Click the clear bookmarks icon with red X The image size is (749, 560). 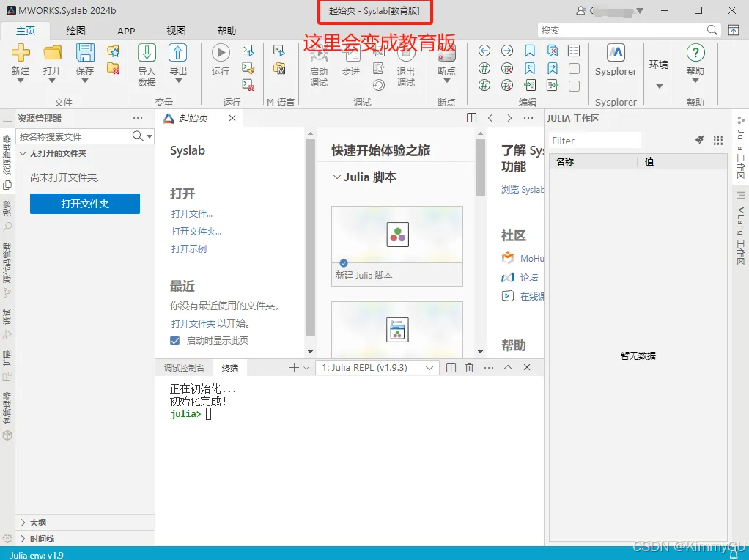pos(553,51)
